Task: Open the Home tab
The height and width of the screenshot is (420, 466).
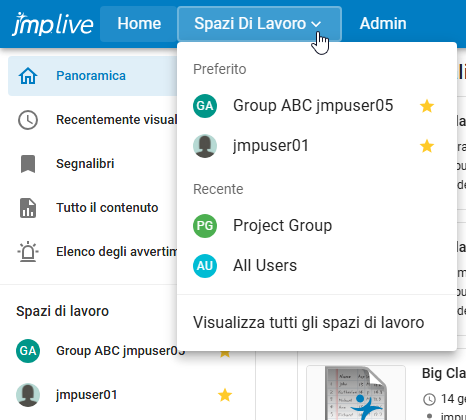Action: pyautogui.click(x=139, y=24)
